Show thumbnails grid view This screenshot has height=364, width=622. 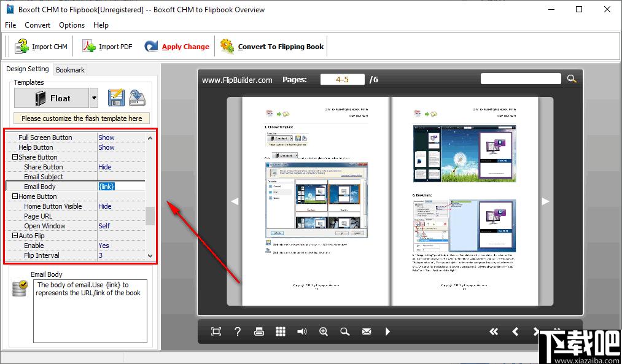click(281, 331)
